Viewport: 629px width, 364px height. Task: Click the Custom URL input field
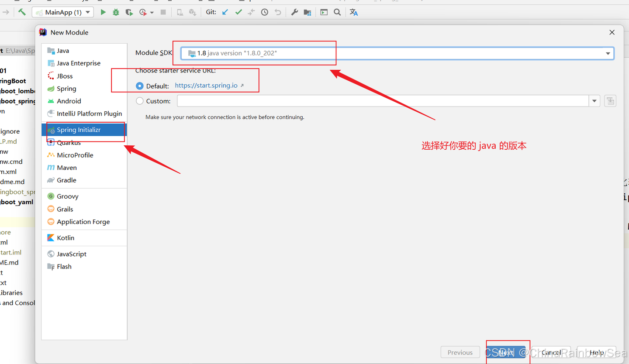[x=383, y=101]
